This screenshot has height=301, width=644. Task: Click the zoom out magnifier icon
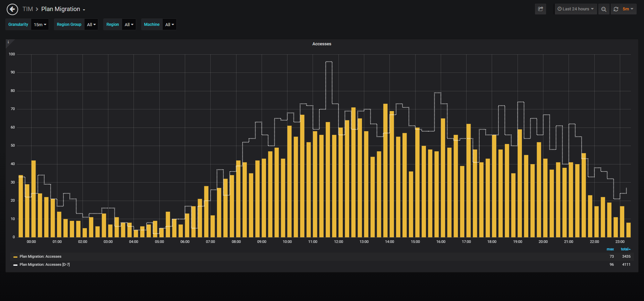pyautogui.click(x=604, y=9)
